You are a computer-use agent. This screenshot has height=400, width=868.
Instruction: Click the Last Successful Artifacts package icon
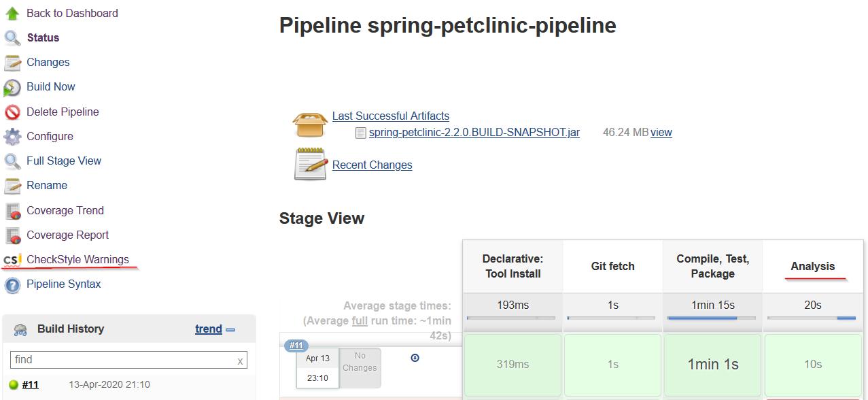click(x=310, y=124)
